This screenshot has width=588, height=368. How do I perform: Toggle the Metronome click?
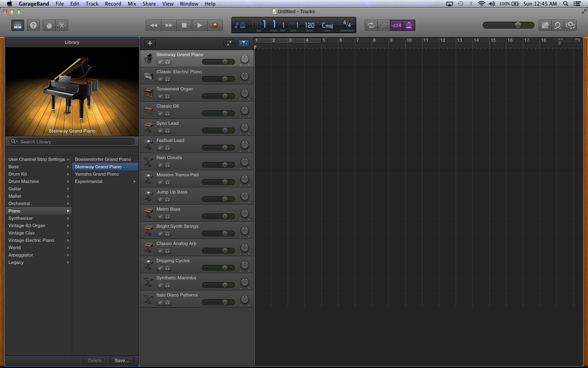409,25
